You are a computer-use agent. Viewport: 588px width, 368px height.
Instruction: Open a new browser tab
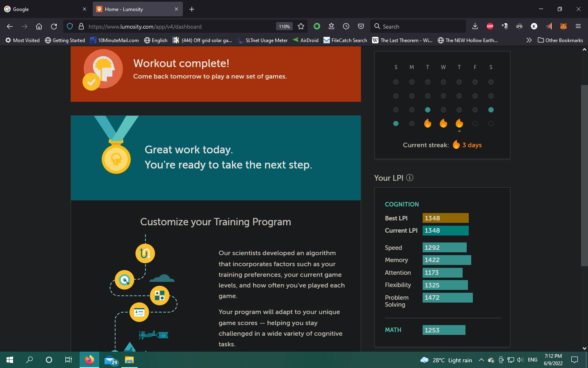point(192,9)
